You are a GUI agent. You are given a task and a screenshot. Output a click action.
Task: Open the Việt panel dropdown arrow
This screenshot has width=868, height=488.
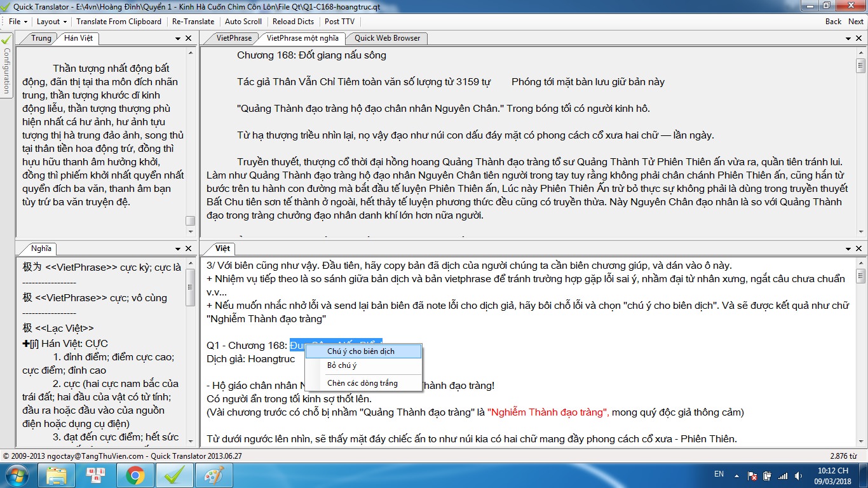click(x=848, y=248)
